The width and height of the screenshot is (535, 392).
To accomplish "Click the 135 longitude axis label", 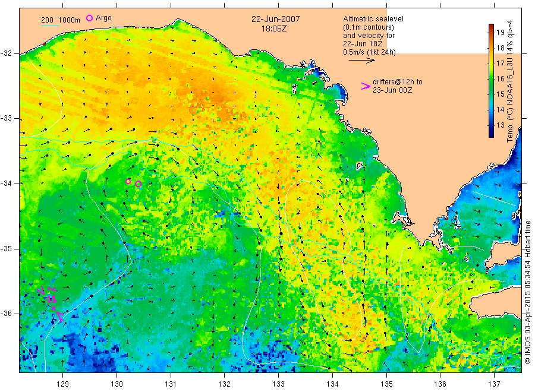I will [x=386, y=384].
